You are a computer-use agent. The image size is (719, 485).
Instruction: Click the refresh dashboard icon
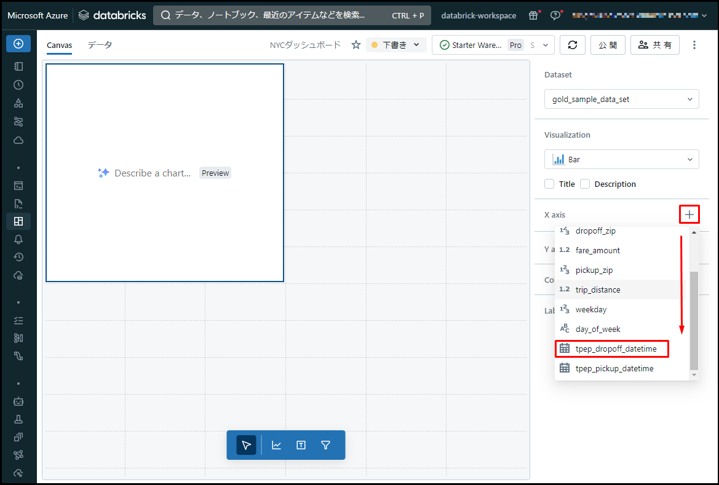click(572, 45)
